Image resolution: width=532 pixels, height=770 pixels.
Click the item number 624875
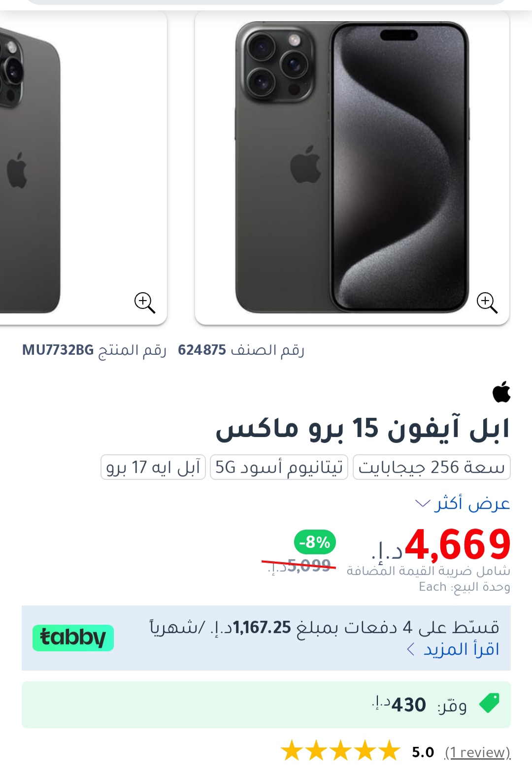202,350
